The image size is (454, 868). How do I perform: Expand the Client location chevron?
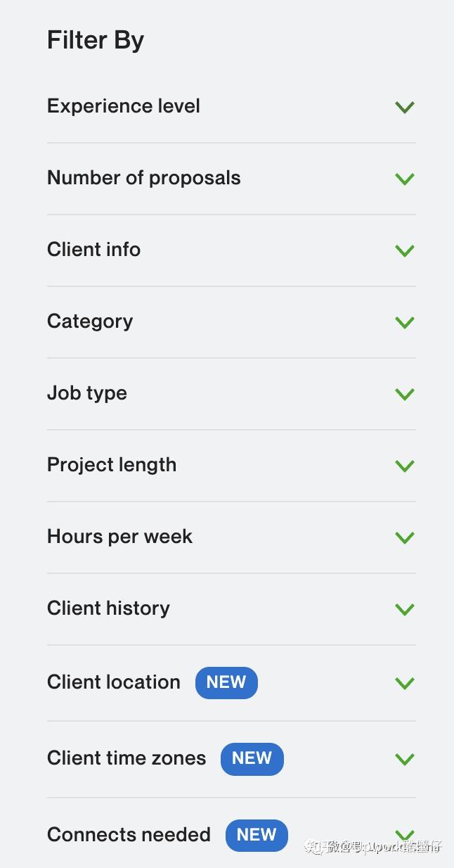point(404,683)
